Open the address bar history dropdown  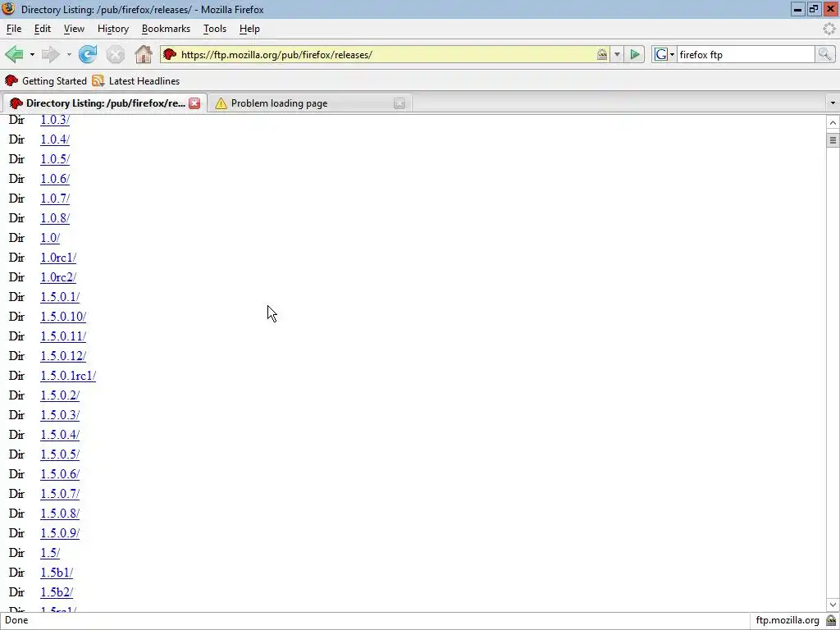point(617,54)
